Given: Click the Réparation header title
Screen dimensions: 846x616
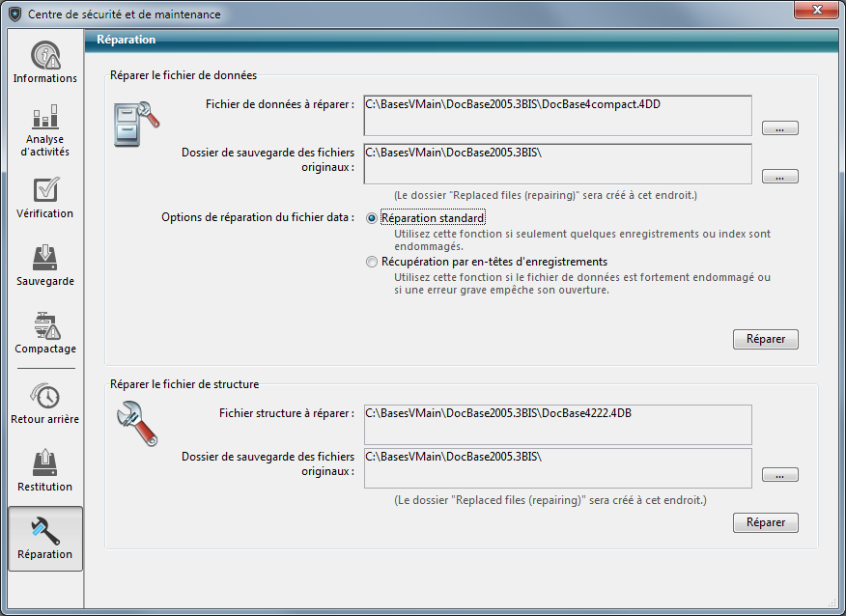Looking at the screenshot, I should pyautogui.click(x=127, y=40).
